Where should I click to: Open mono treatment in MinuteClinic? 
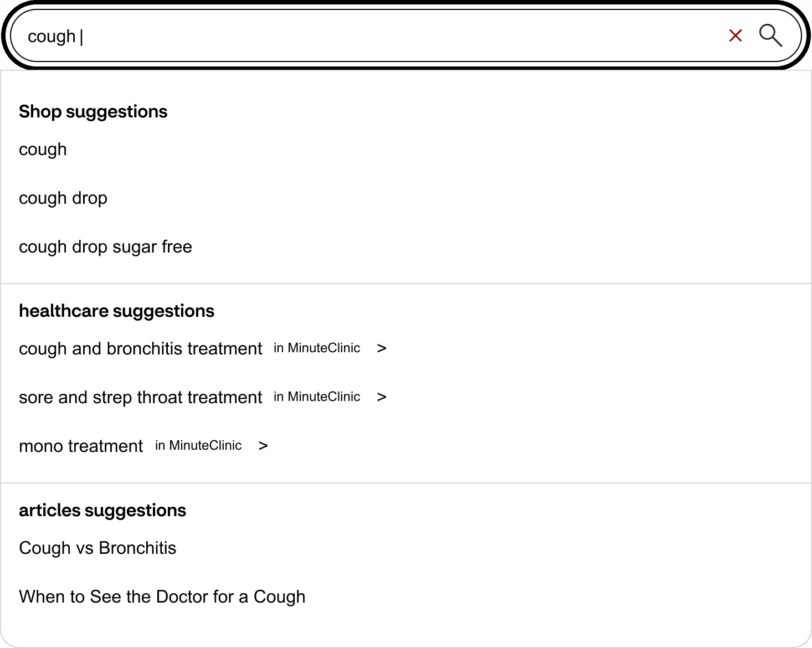coord(81,446)
